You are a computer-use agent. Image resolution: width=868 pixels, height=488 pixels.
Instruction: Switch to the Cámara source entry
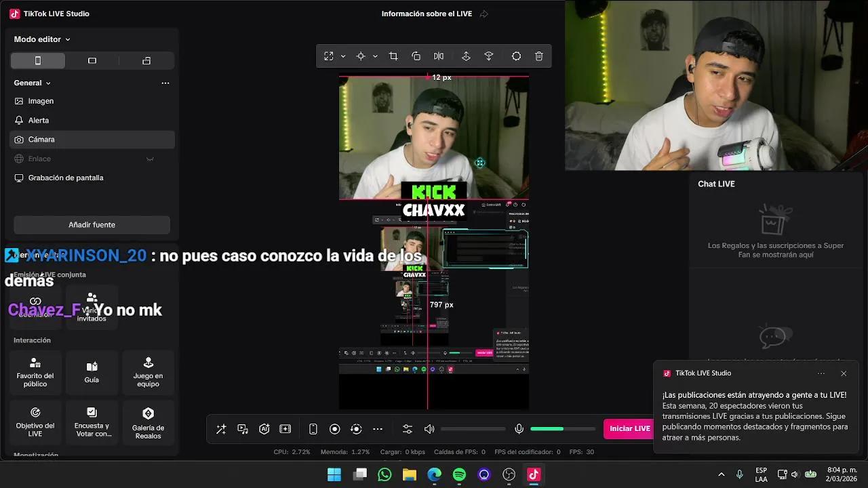[42, 139]
